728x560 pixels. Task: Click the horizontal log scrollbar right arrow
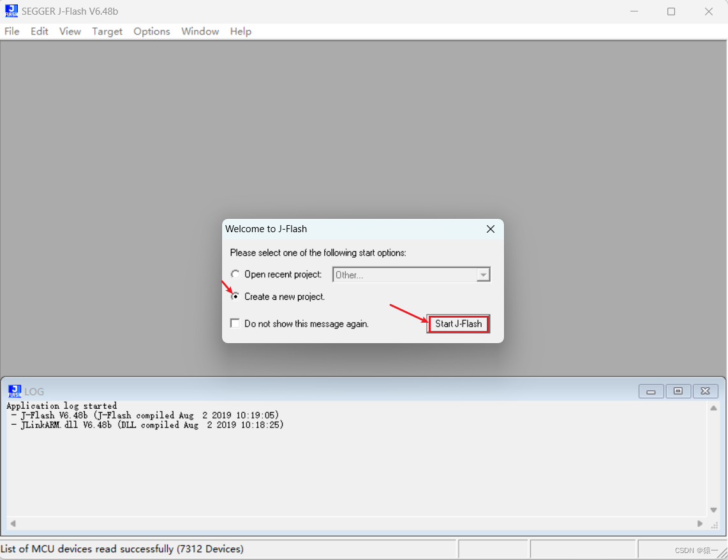[700, 522]
